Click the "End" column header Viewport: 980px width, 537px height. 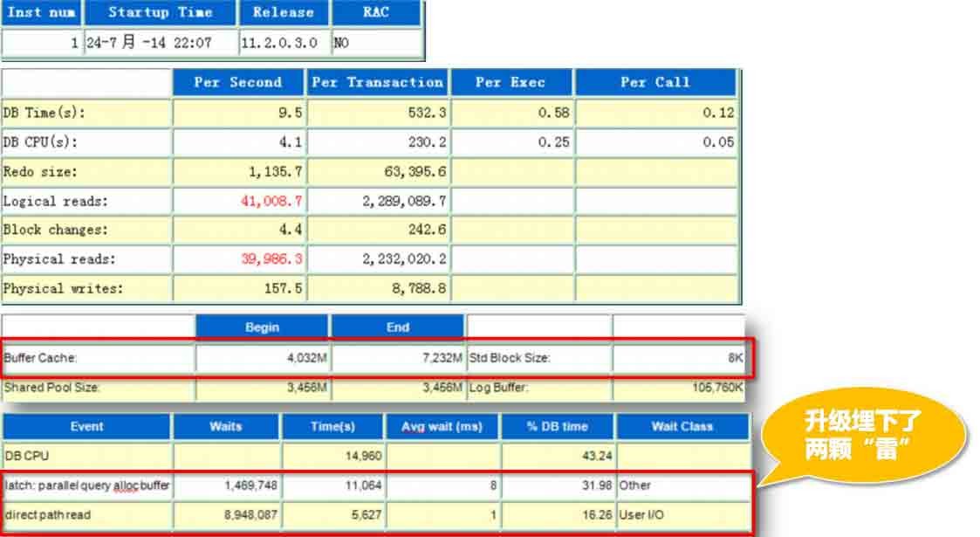coord(397,327)
